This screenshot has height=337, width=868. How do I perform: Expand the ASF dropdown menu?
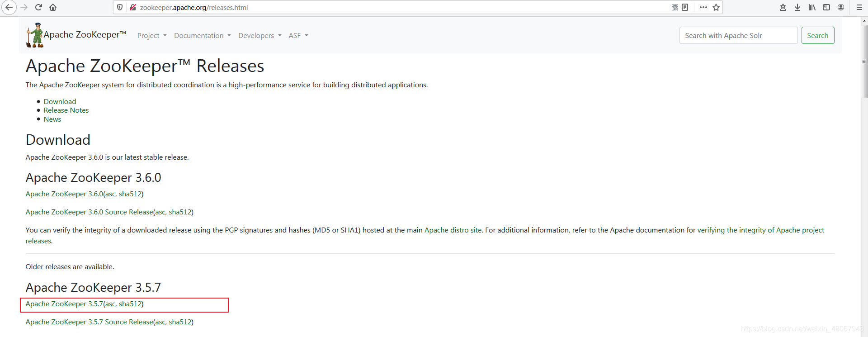click(x=298, y=36)
